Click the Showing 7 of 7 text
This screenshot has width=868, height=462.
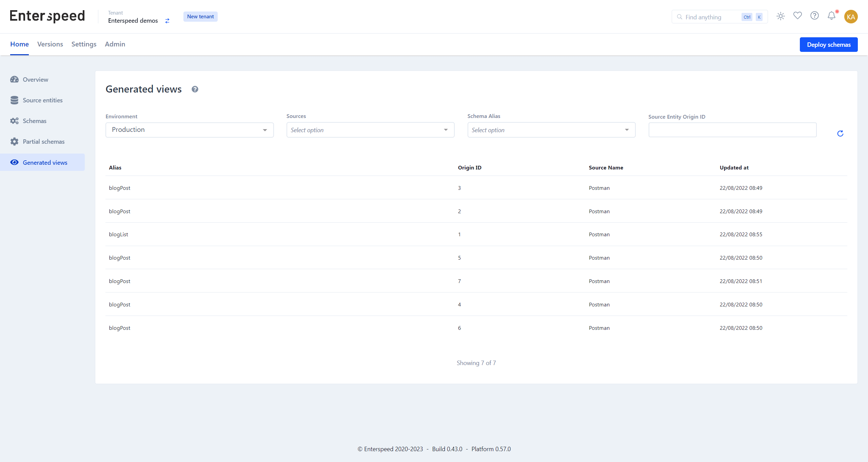click(x=476, y=363)
